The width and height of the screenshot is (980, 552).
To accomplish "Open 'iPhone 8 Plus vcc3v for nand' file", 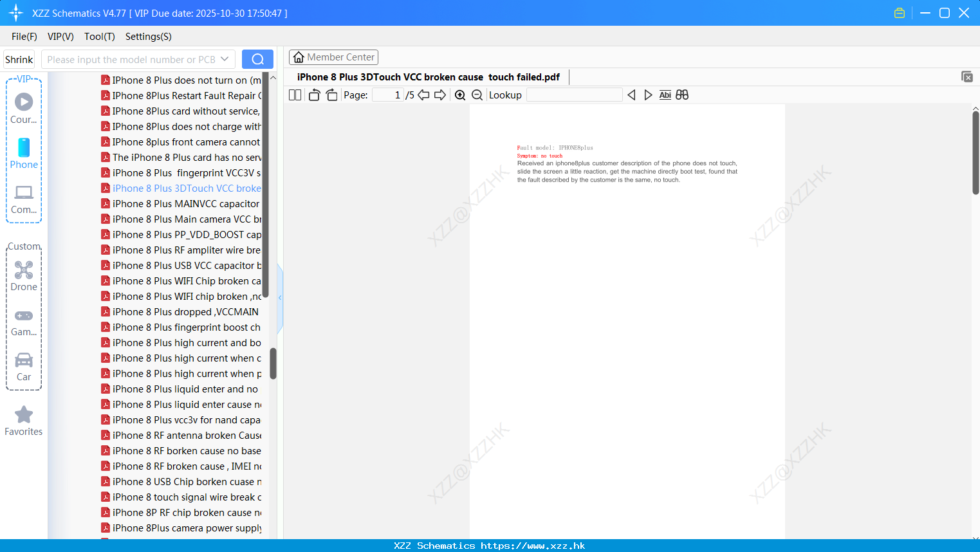I will [181, 420].
